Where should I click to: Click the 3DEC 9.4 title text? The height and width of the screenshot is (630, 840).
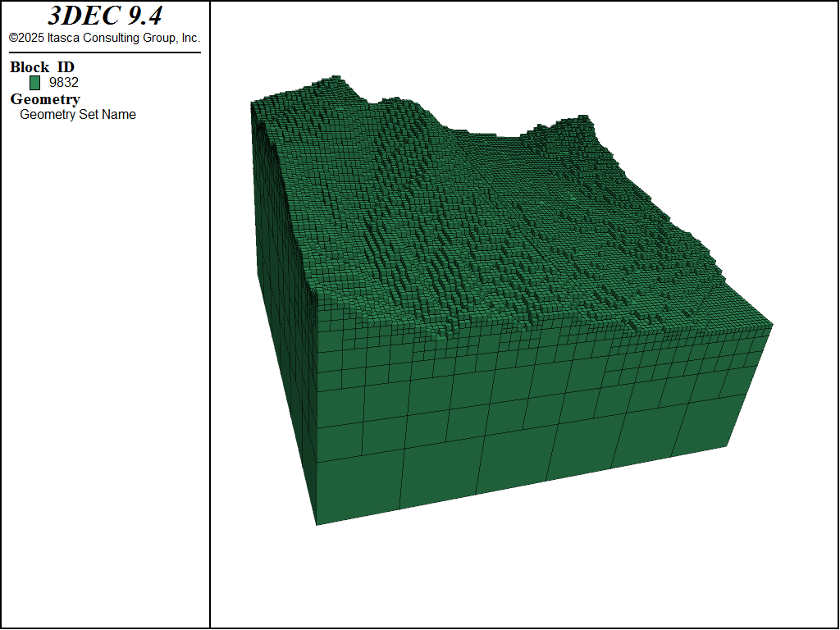pyautogui.click(x=104, y=16)
